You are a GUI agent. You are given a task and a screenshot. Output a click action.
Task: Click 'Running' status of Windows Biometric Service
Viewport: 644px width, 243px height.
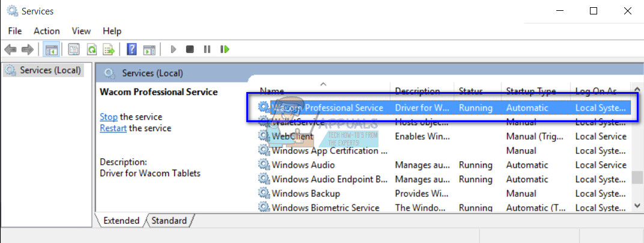pyautogui.click(x=476, y=208)
